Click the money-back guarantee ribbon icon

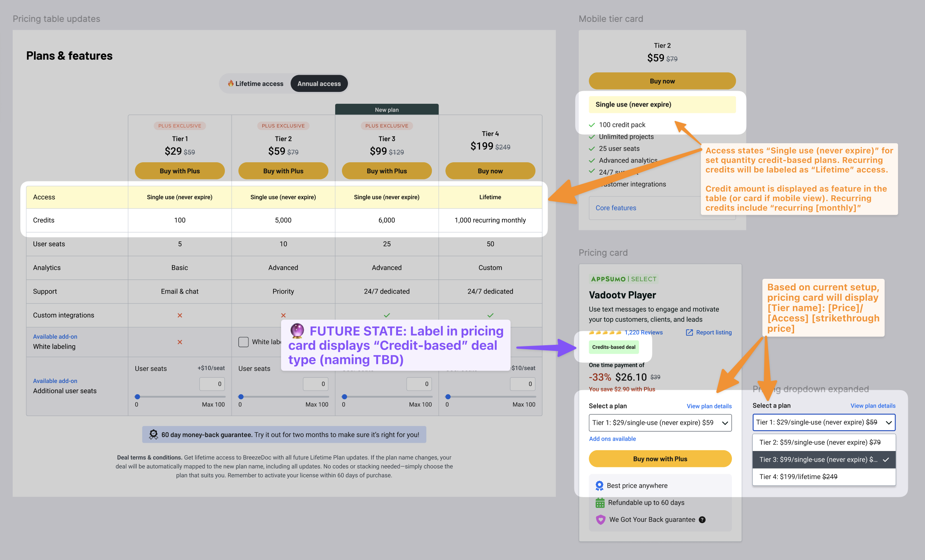pyautogui.click(x=153, y=435)
